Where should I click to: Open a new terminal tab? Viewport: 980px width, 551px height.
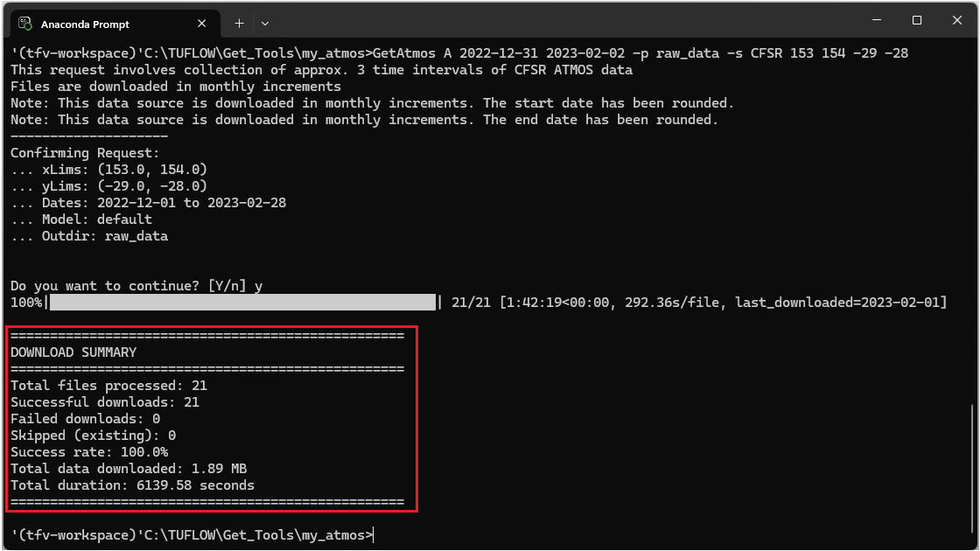(239, 22)
